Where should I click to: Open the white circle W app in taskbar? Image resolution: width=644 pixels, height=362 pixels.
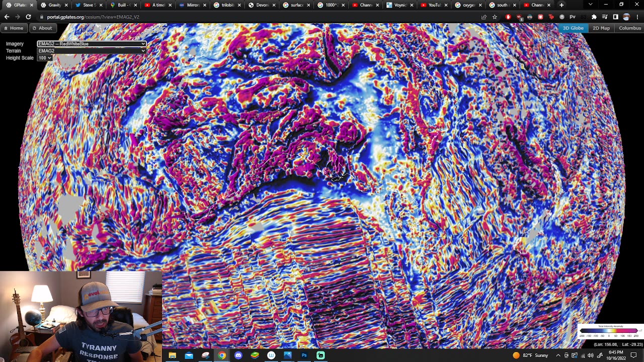tap(271, 355)
